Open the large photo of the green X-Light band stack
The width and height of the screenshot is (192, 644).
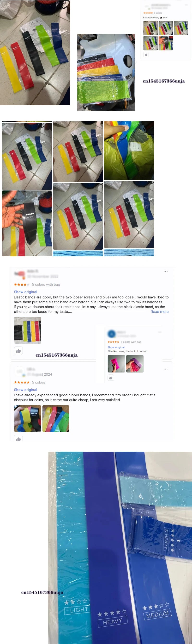pyautogui.click(x=106, y=72)
